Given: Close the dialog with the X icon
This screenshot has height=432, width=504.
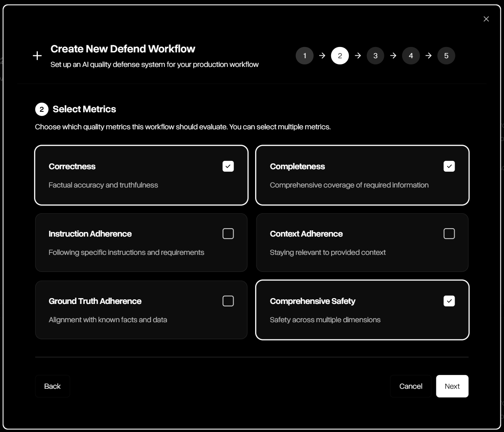Looking at the screenshot, I should (x=486, y=19).
